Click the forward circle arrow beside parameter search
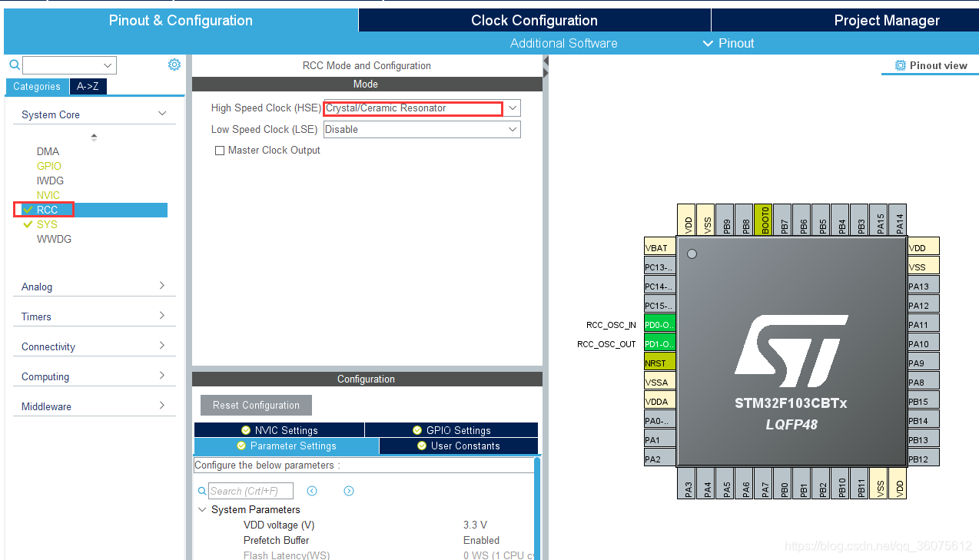Viewport: 979px width, 560px height. (348, 490)
